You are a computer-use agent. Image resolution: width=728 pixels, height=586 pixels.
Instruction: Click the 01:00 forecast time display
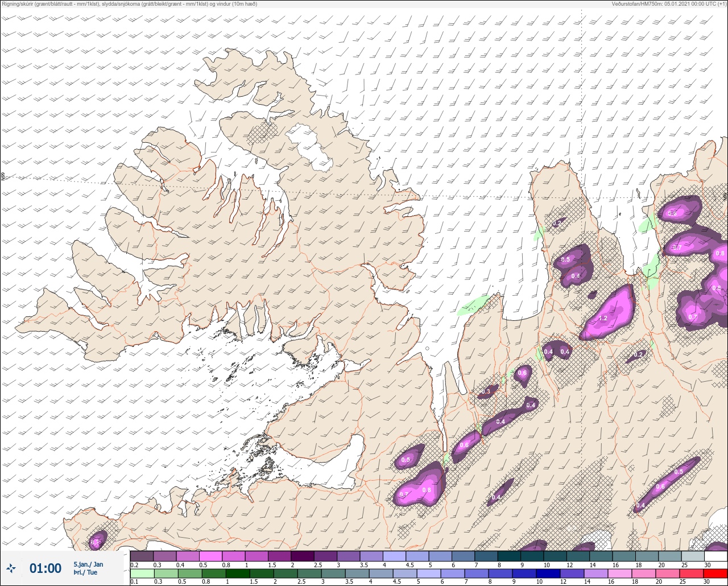point(45,568)
